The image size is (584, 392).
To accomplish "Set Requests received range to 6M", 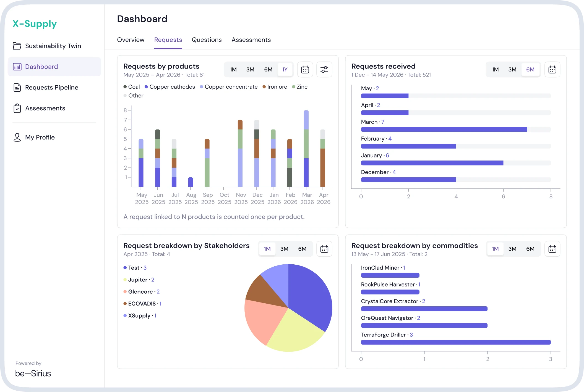I will (x=530, y=70).
